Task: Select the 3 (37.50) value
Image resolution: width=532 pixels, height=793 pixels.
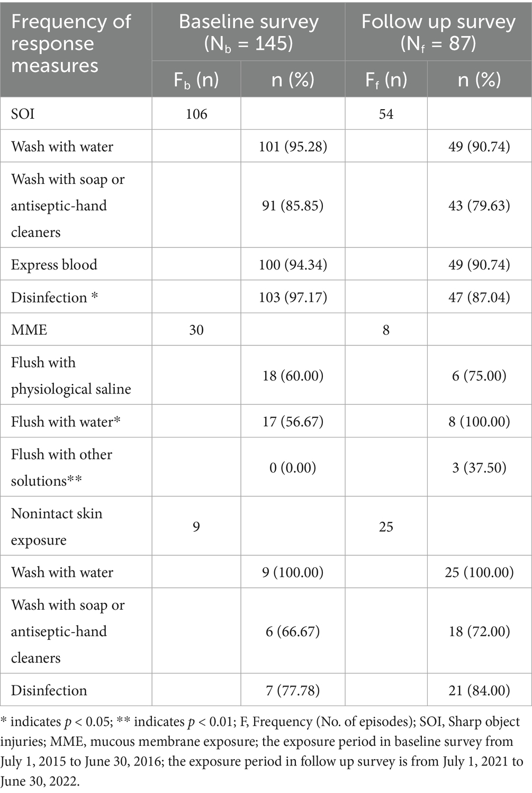Action: (x=479, y=467)
